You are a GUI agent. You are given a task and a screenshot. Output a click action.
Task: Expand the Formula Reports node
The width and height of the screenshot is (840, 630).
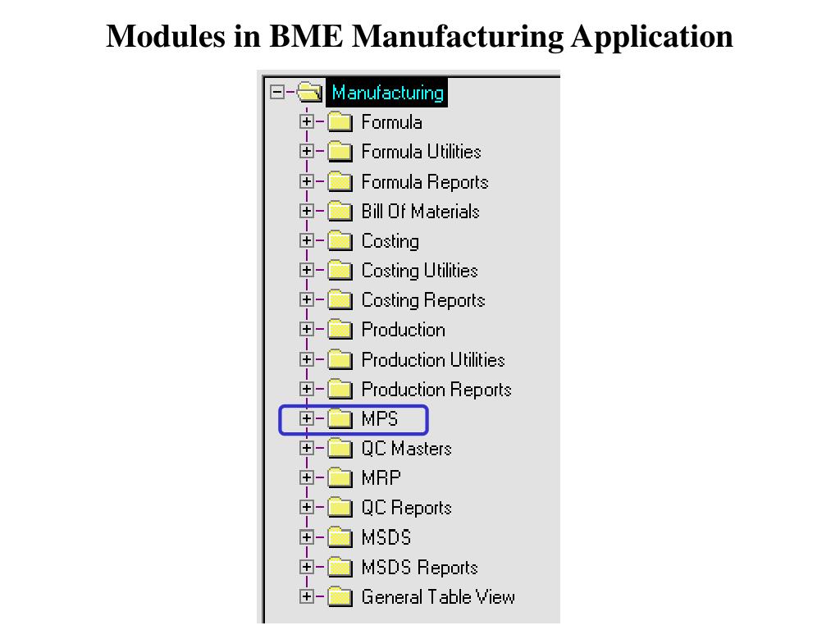coord(307,181)
